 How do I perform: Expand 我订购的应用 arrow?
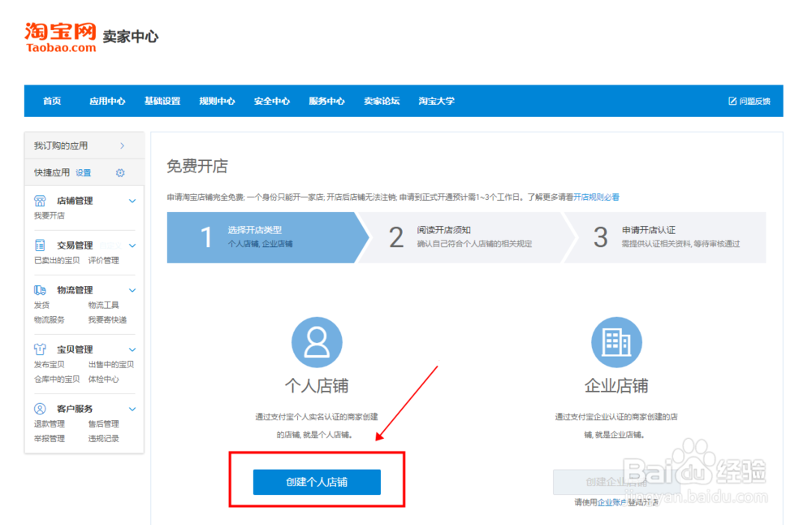tap(123, 145)
